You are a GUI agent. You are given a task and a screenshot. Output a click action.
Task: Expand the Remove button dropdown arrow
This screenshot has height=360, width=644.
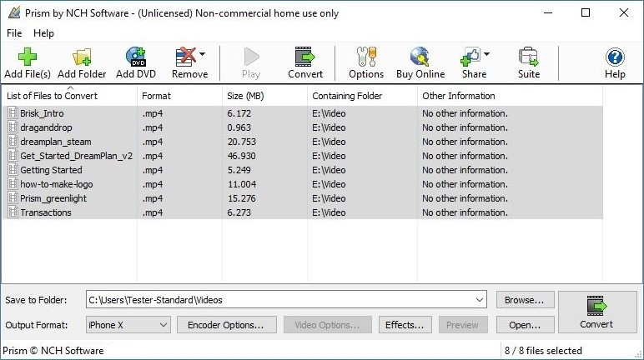tap(203, 55)
